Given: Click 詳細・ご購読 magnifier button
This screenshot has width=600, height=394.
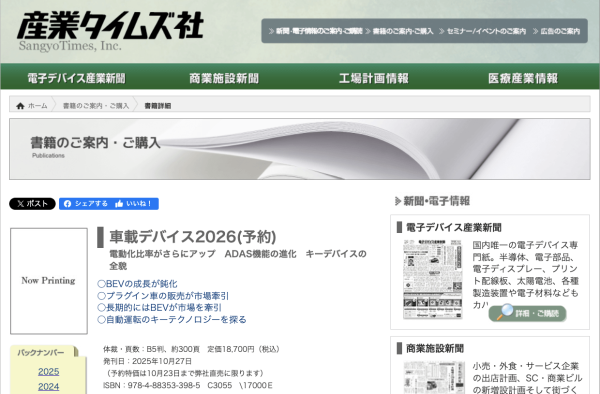Looking at the screenshot, I should click(527, 313).
